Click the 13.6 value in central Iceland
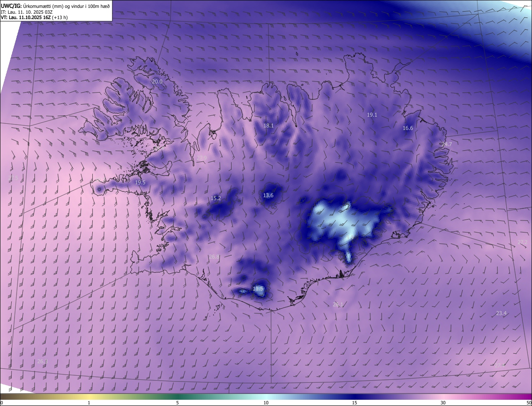Image resolution: width=532 pixels, height=406 pixels. [x=268, y=196]
